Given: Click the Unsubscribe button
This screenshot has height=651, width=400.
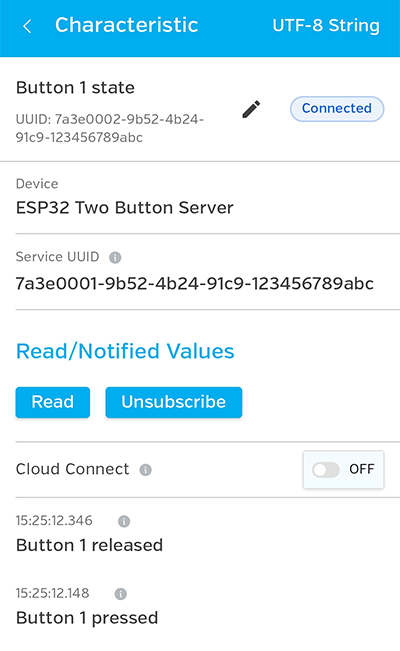Looking at the screenshot, I should 174,402.
